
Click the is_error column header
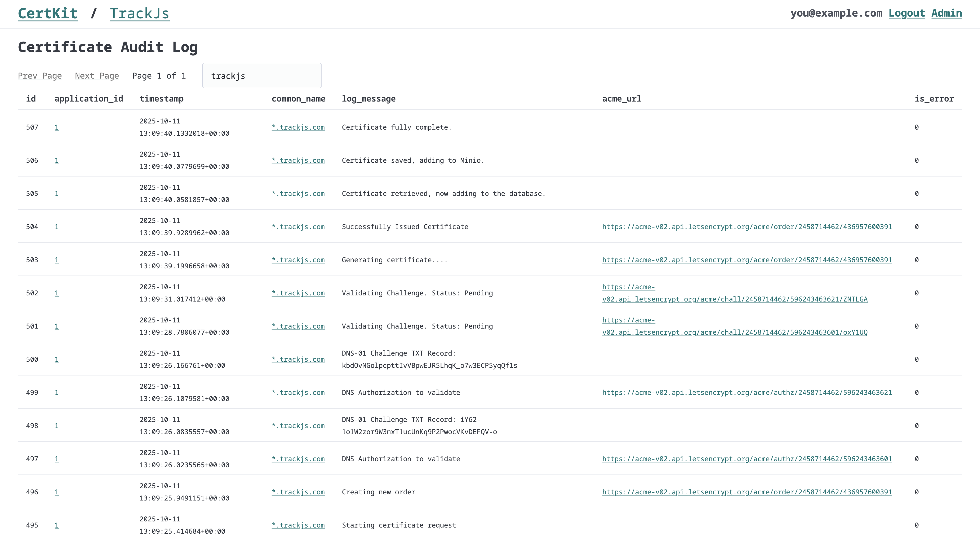934,99
